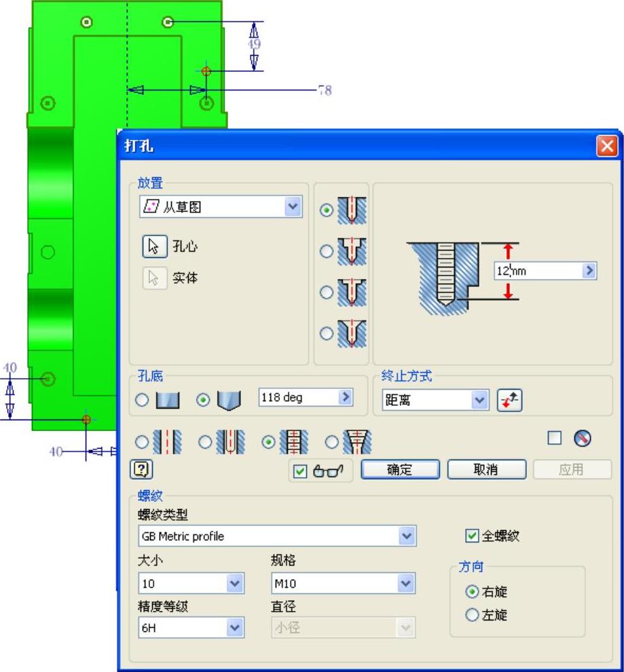This screenshot has width=624, height=672.
Task: Click the counterbore hole type image
Action: [352, 252]
